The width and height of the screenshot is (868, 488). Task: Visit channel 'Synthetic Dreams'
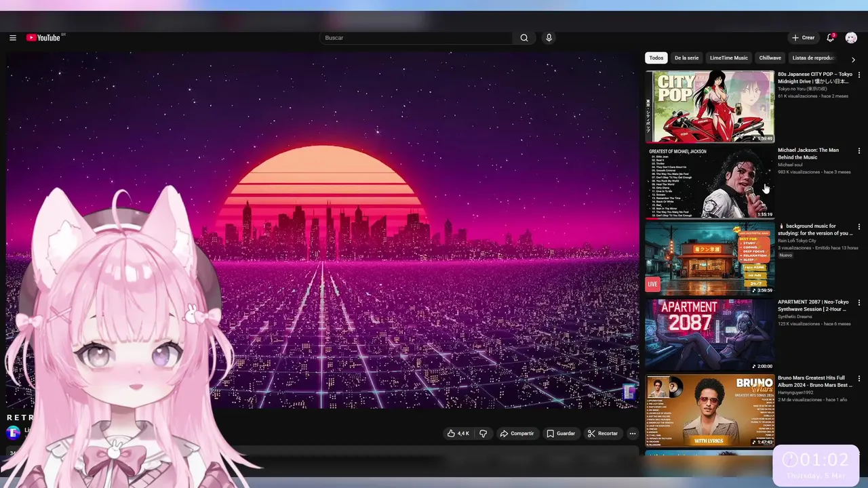point(795,317)
